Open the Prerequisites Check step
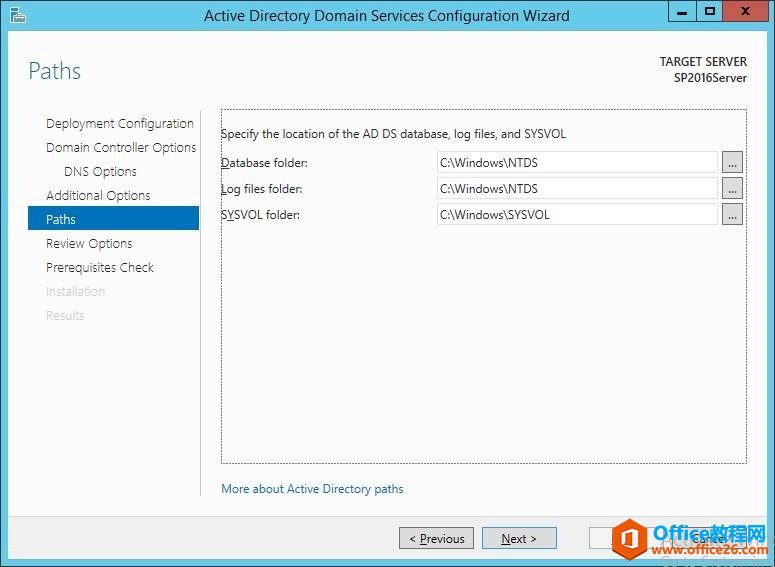 click(x=99, y=268)
